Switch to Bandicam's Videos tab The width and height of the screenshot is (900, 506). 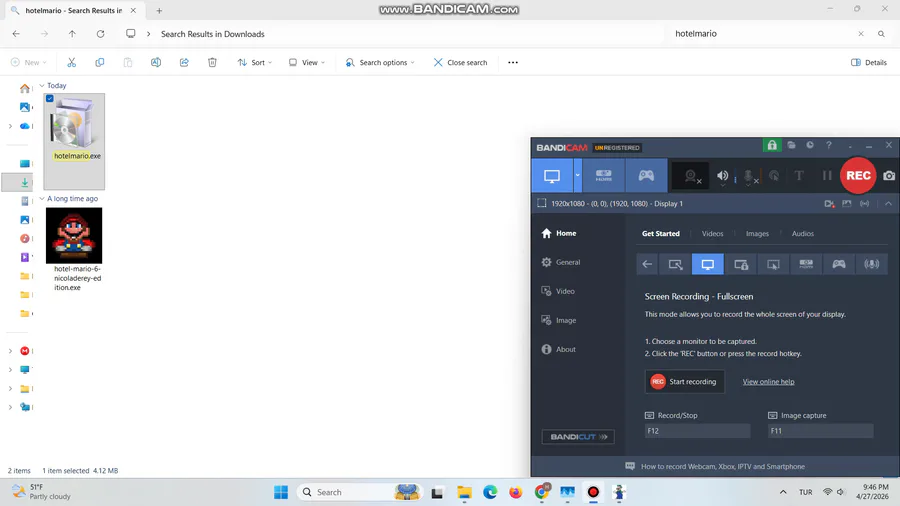click(712, 233)
